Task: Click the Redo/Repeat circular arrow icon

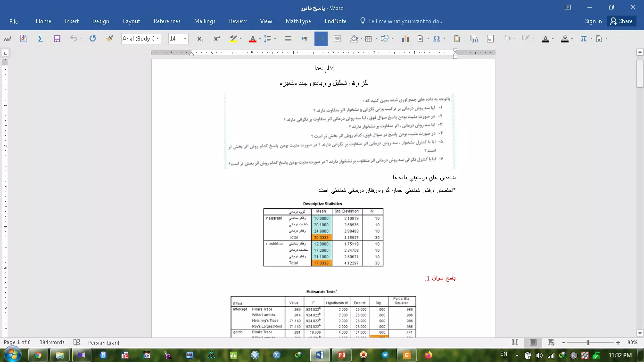Action: click(x=93, y=39)
